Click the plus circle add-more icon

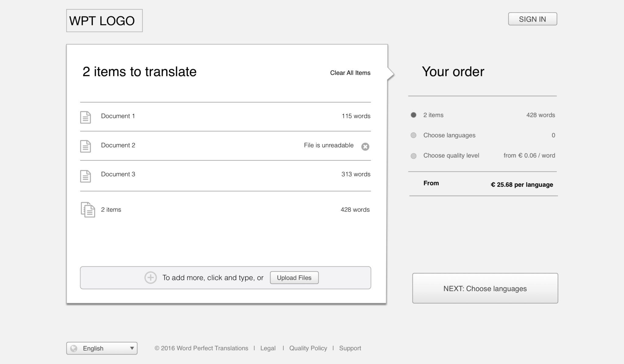151,277
